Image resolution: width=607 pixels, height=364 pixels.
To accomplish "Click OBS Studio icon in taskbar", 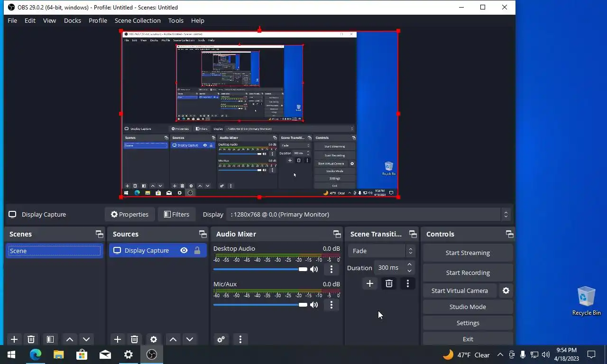I will coord(152,355).
